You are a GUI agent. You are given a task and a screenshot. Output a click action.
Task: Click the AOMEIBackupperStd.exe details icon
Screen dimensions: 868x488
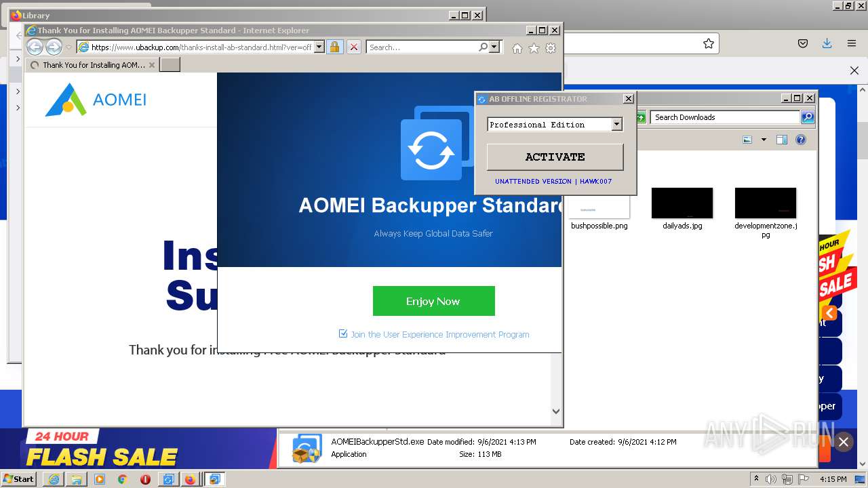(307, 449)
